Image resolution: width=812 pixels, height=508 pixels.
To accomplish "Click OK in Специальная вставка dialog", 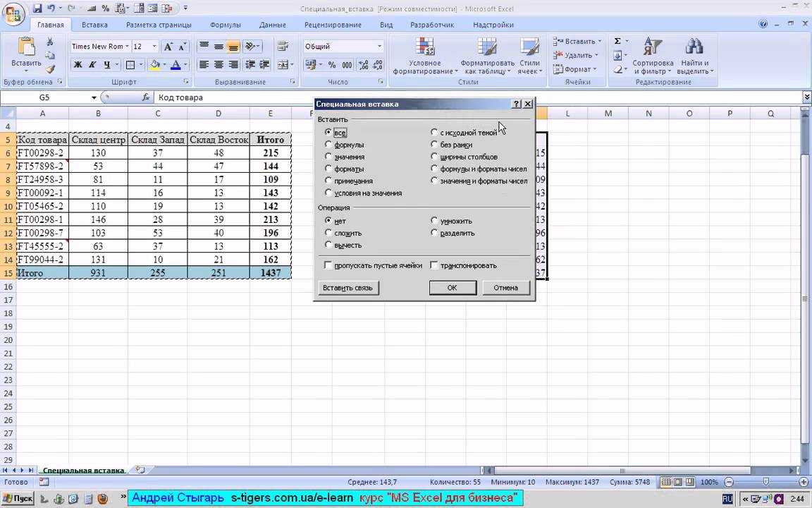I will pos(453,288).
